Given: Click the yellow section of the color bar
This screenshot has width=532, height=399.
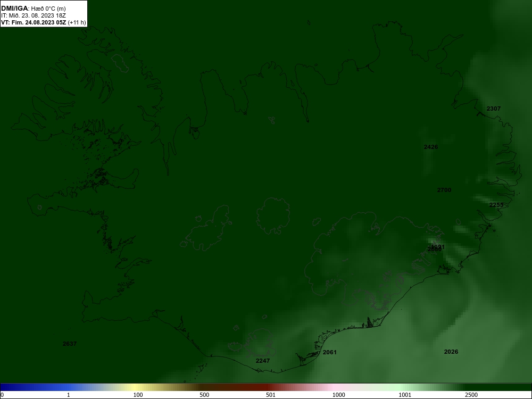Looking at the screenshot, I should (x=136, y=387).
